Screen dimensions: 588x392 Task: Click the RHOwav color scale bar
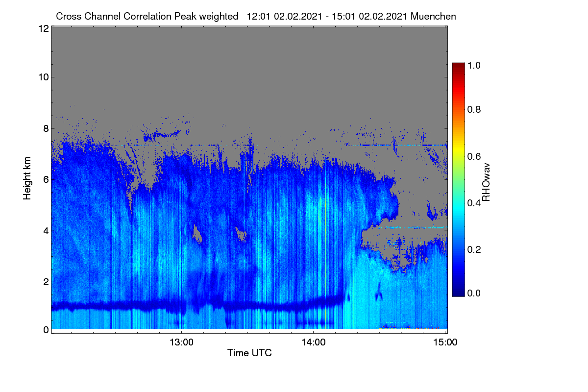coord(458,179)
